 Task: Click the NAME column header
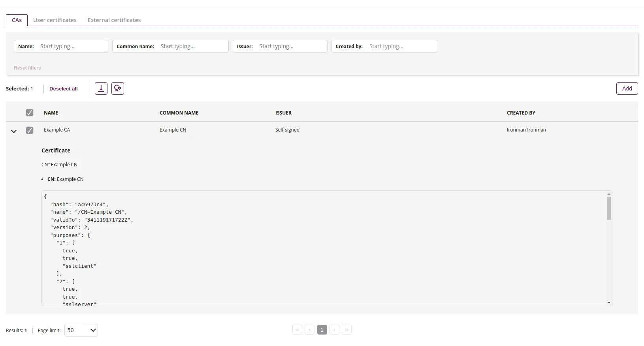point(51,113)
